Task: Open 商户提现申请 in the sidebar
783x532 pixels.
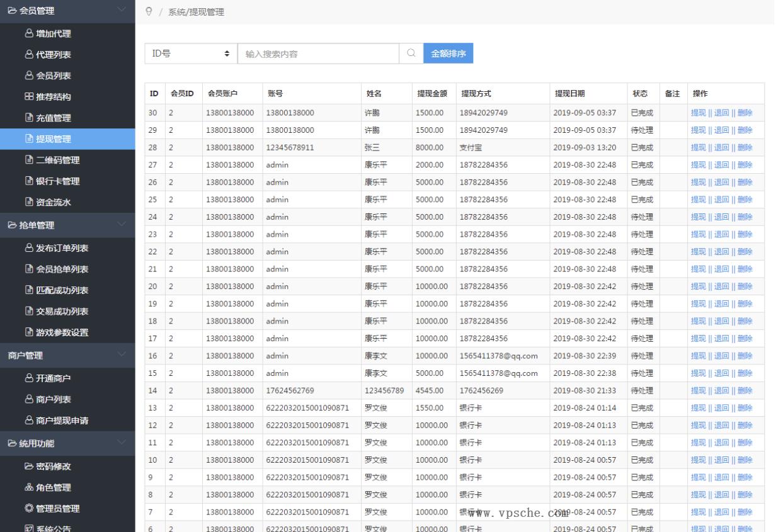Action: point(67,421)
